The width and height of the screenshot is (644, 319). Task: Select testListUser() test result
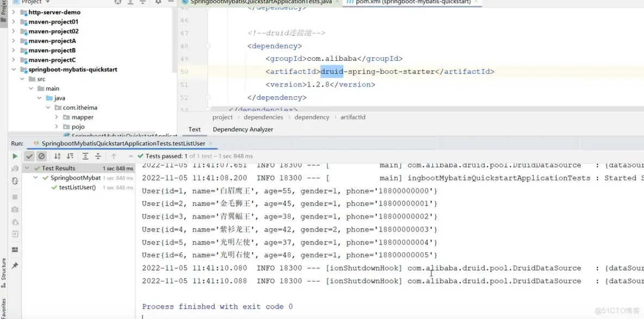[x=77, y=187]
